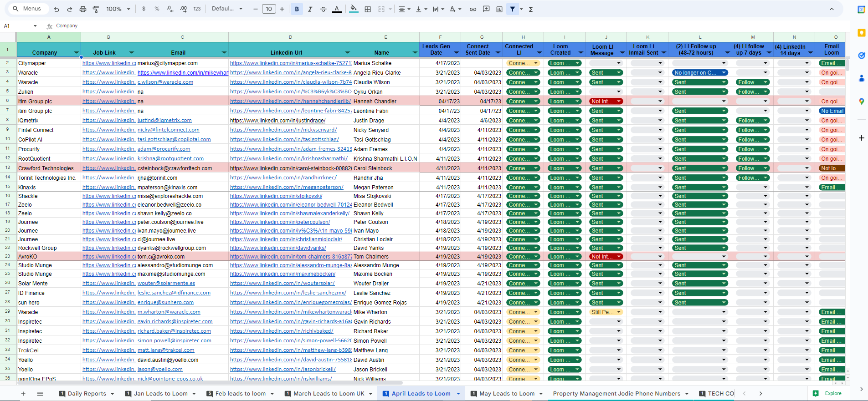Open the Name column filter button
Viewport: 868px width, 401px height.
415,53
